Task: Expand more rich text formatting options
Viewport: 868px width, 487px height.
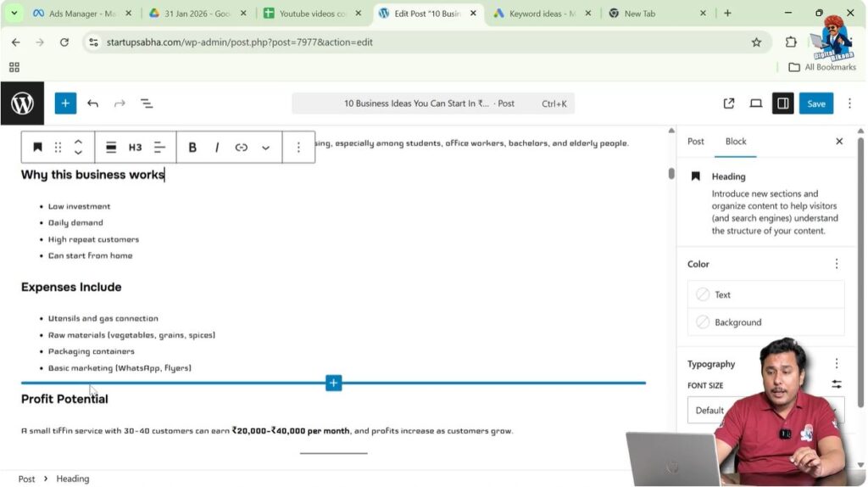Action: pos(265,148)
